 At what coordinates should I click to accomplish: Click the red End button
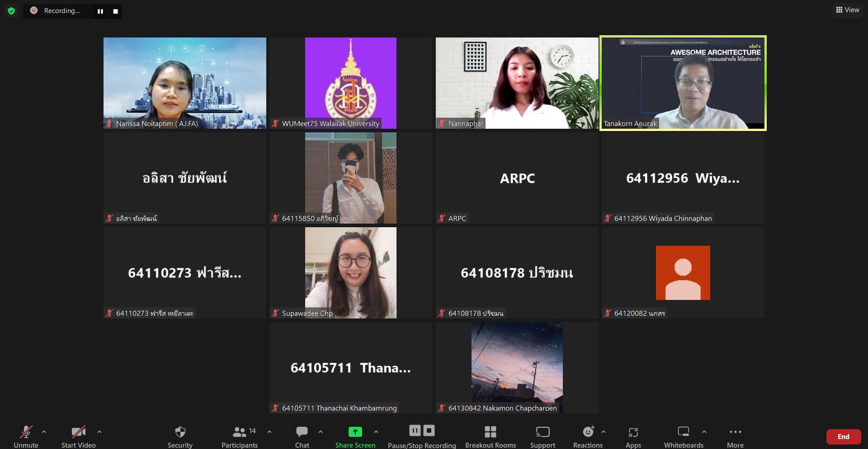pyautogui.click(x=843, y=437)
